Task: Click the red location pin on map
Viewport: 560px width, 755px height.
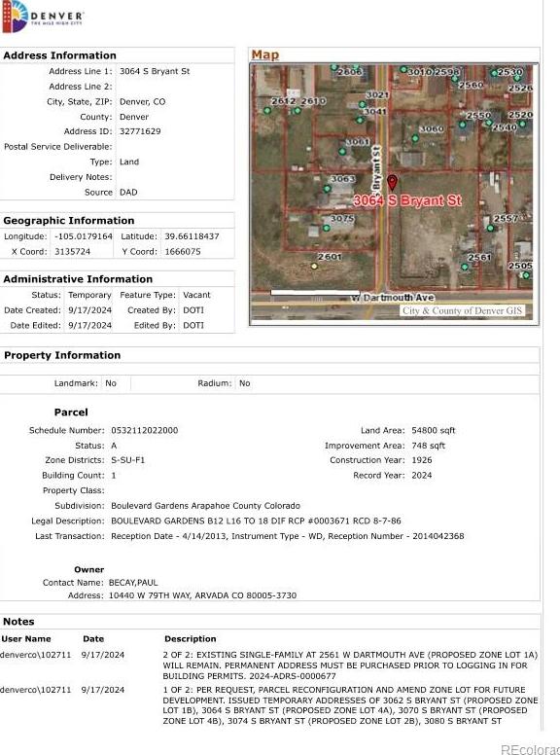Action: pos(392,183)
